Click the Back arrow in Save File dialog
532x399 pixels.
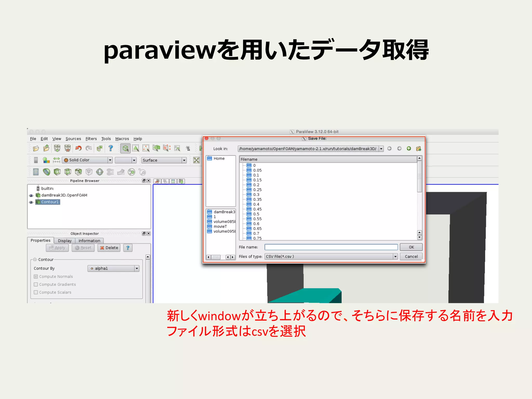389,149
